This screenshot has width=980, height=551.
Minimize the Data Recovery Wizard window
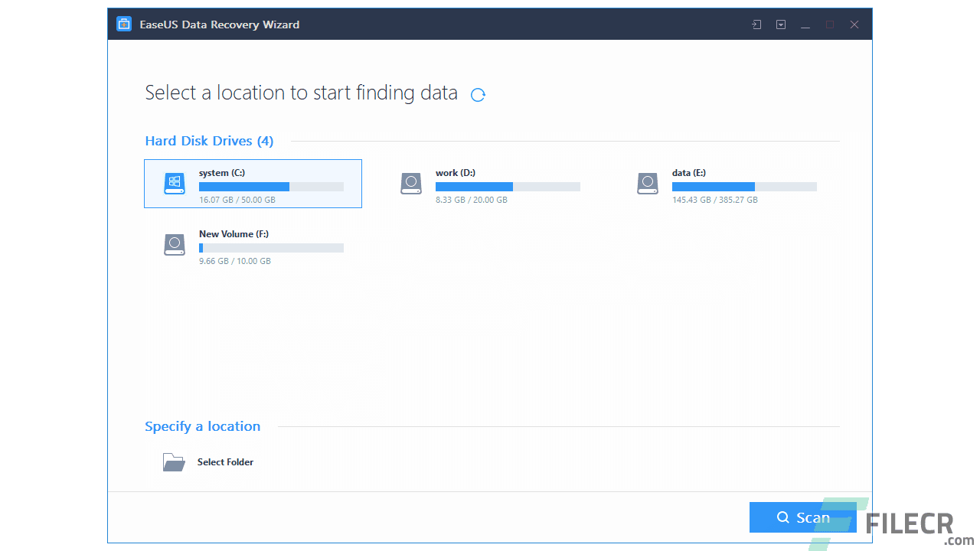point(805,24)
